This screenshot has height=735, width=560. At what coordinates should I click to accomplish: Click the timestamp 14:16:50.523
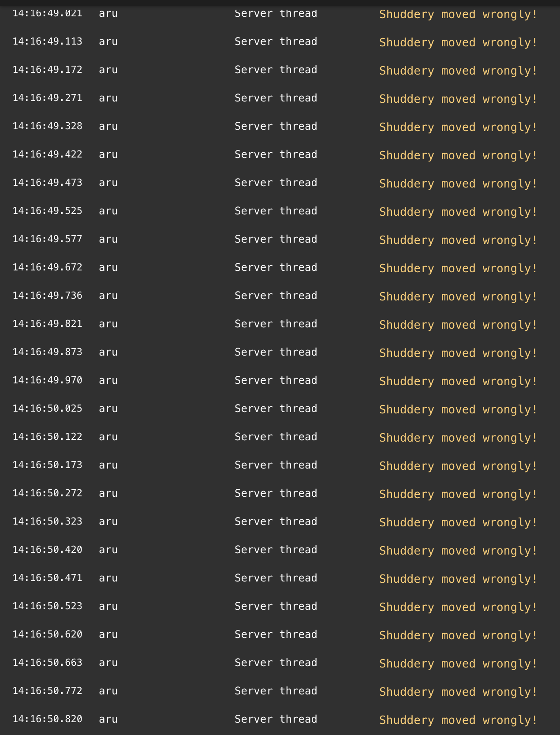tap(47, 606)
